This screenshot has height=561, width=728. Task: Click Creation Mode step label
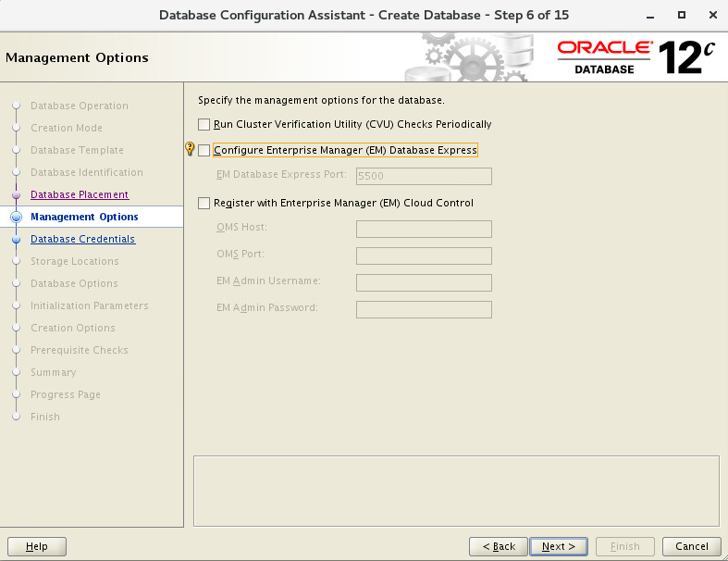click(x=67, y=128)
